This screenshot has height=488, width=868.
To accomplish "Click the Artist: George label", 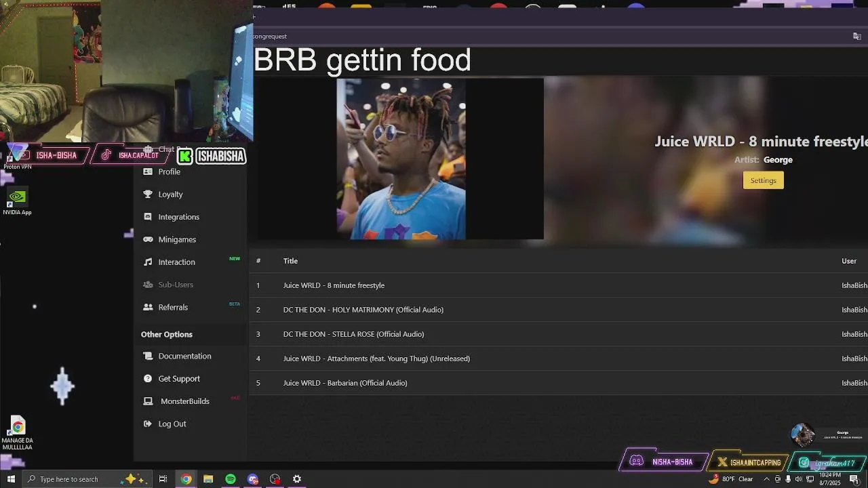I will [764, 160].
